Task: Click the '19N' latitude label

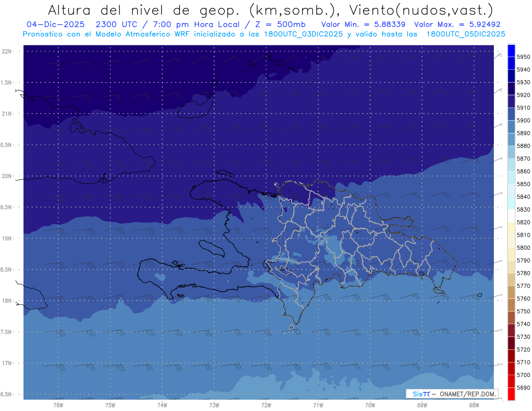Action: pos(7,239)
